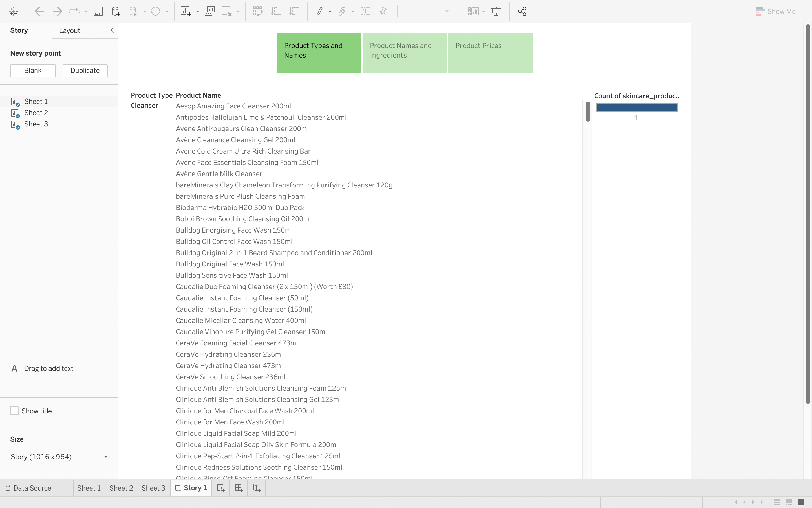Open the Sheet 1 bottom tab
This screenshot has width=812, height=508.
click(x=89, y=488)
